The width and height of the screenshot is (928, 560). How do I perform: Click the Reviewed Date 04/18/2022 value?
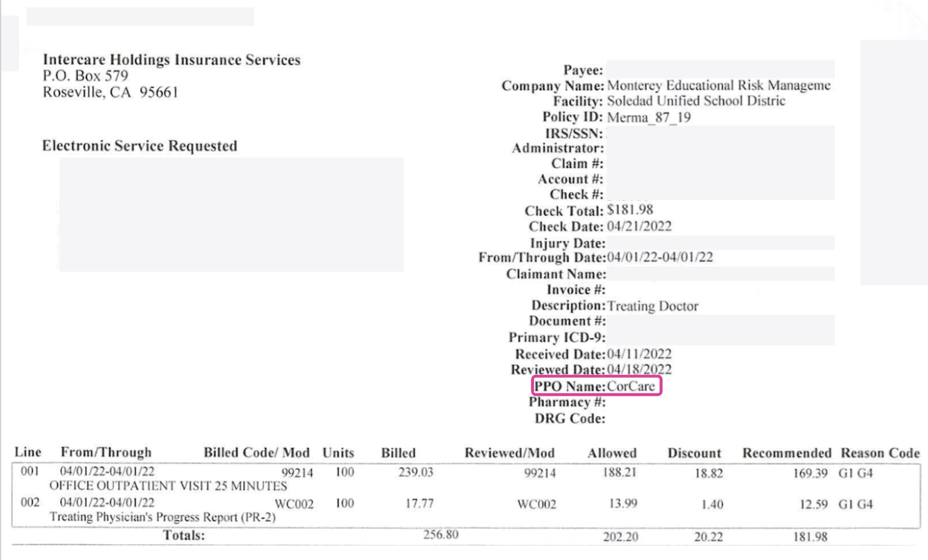pos(639,370)
